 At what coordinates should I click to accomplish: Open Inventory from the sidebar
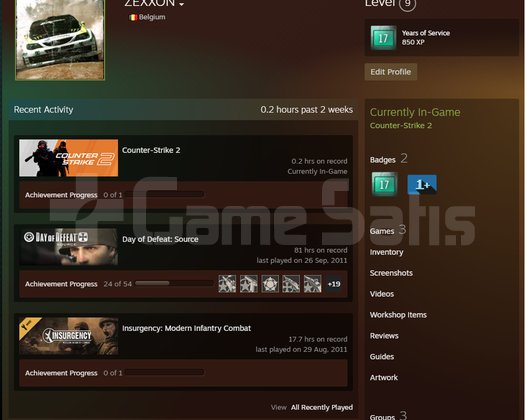point(386,252)
